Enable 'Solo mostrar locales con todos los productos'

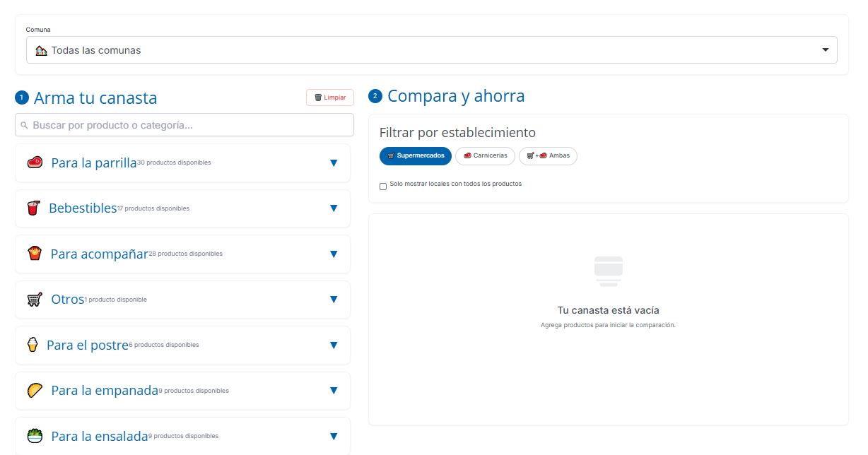click(383, 187)
